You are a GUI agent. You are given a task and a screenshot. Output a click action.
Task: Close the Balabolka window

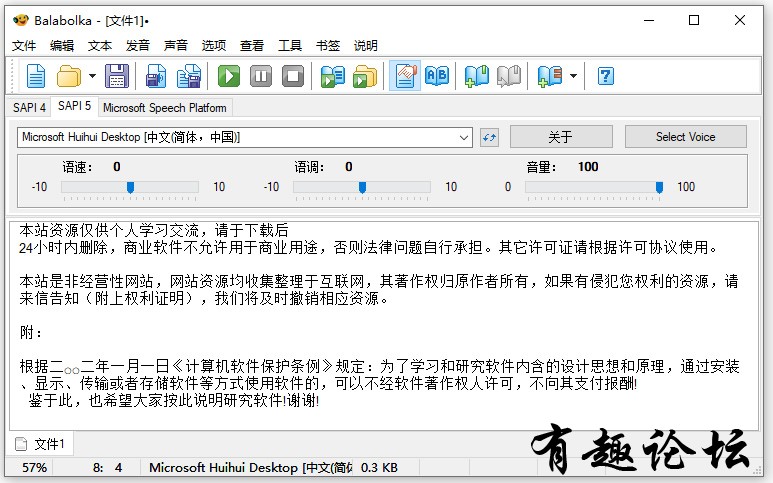[x=739, y=20]
